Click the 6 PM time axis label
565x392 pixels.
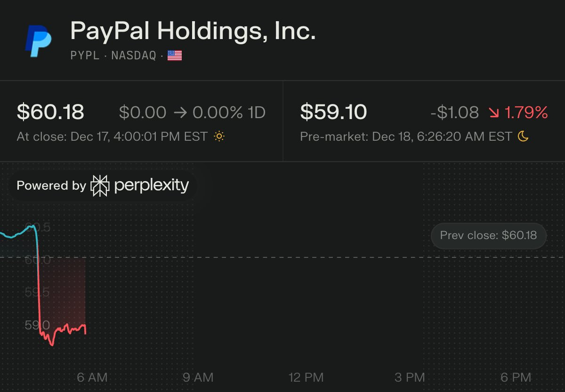pos(516,377)
